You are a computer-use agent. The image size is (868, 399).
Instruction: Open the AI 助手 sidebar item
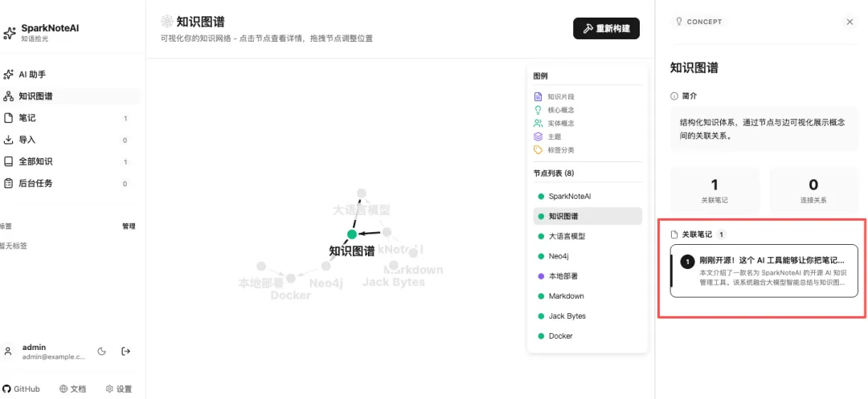[x=70, y=75]
